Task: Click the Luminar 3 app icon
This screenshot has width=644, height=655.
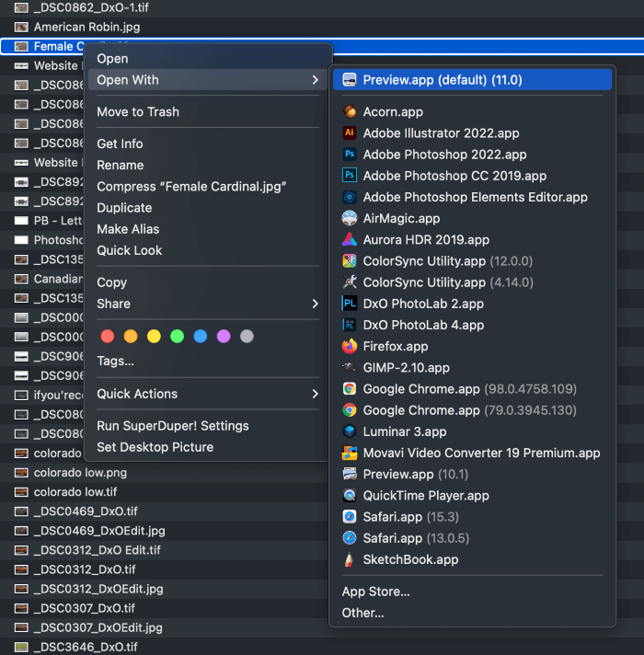Action: click(x=350, y=431)
